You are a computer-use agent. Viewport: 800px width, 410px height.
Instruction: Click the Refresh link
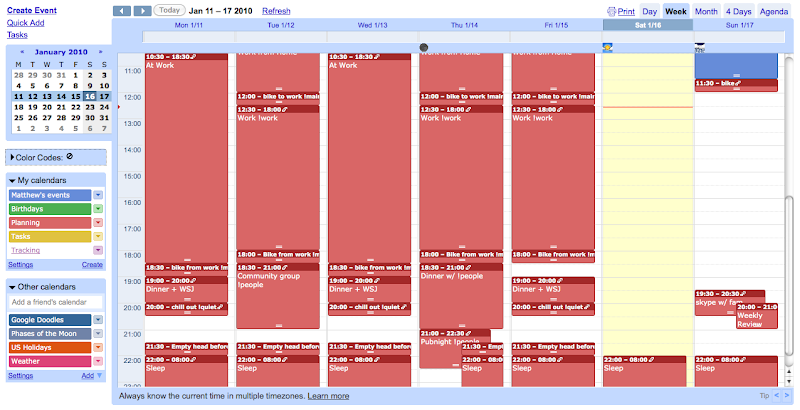coord(276,11)
